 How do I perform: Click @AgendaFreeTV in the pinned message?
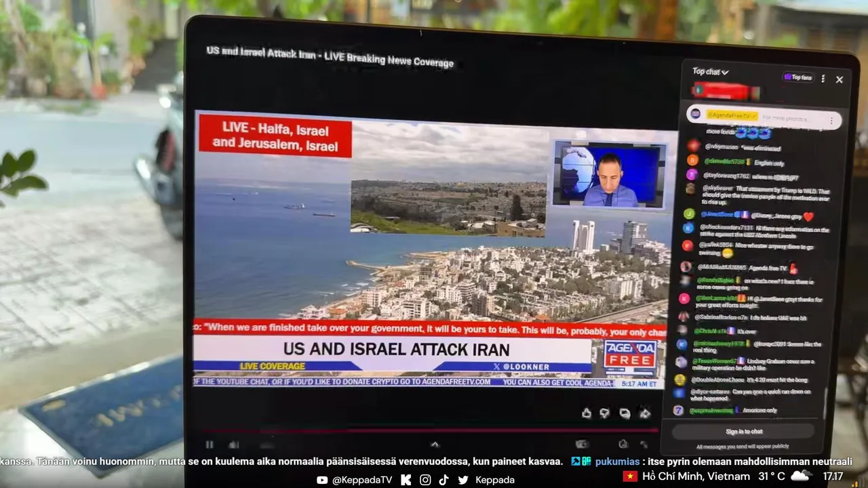click(x=732, y=116)
